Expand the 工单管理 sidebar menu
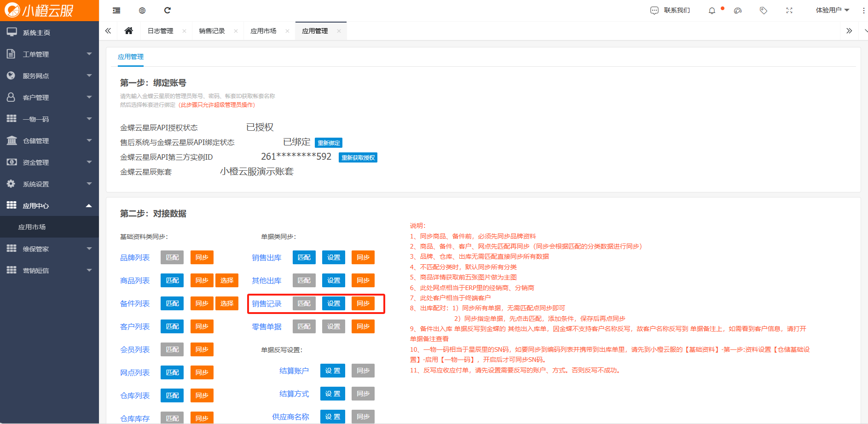This screenshot has height=424, width=868. click(x=49, y=54)
